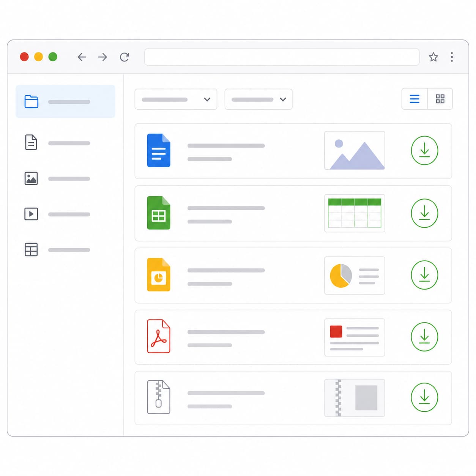The image size is (476, 476).
Task: Open the pie chart preview thumbnail
Action: pyautogui.click(x=355, y=275)
